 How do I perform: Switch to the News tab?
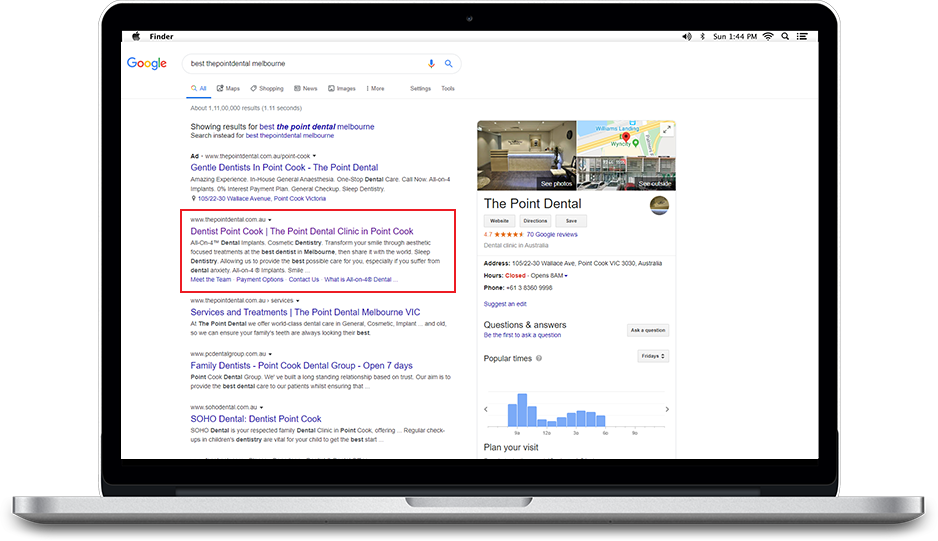(306, 89)
